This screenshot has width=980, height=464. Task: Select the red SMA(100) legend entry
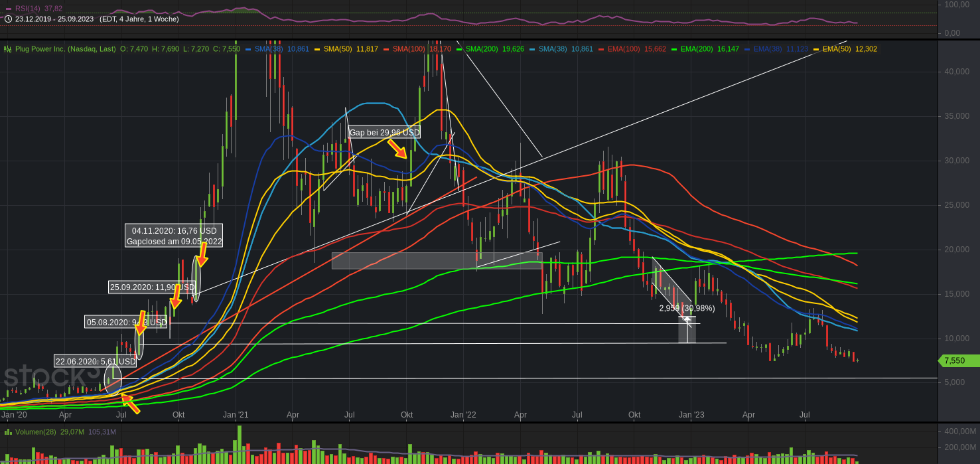[409, 49]
